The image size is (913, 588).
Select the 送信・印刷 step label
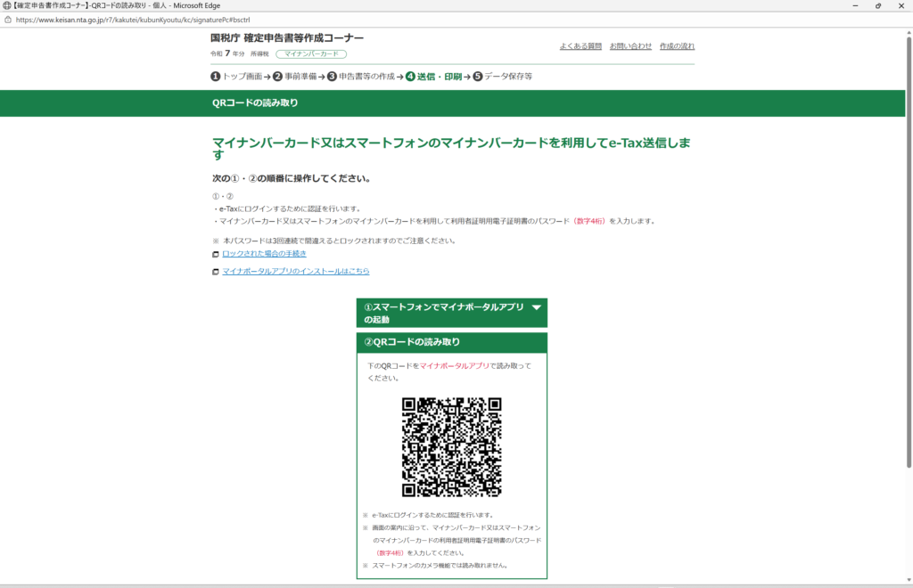(x=440, y=77)
